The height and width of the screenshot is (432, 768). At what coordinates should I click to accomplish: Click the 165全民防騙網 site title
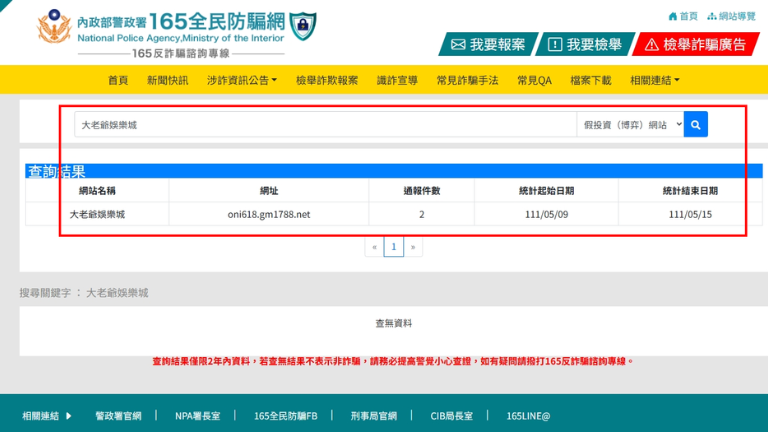pos(216,21)
